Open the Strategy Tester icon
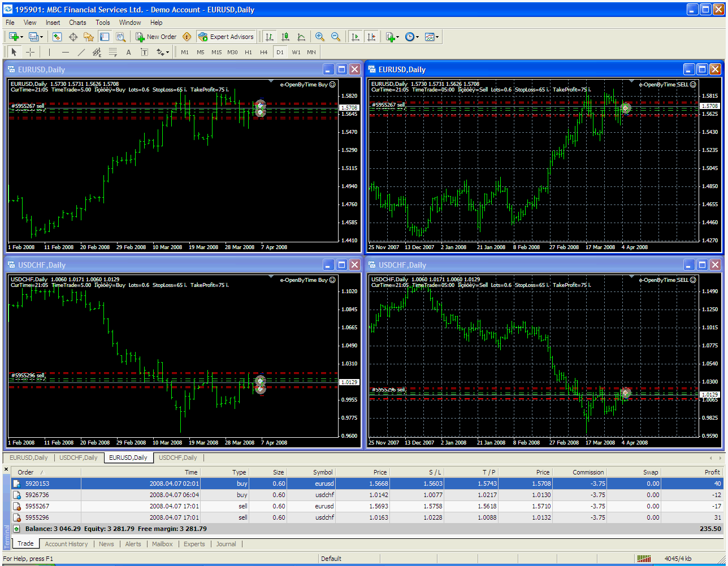The height and width of the screenshot is (566, 728). point(120,37)
